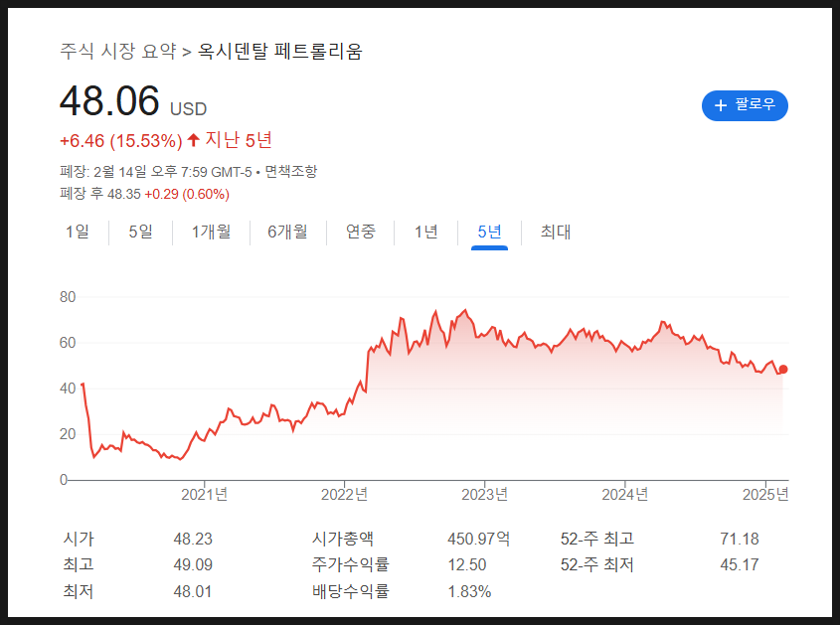The image size is (840, 625).
Task: Click the 2021년 axis label
Action: (204, 494)
